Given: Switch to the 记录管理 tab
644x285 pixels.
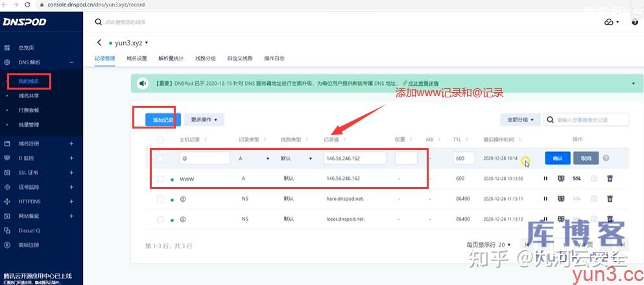Looking at the screenshot, I should (104, 58).
